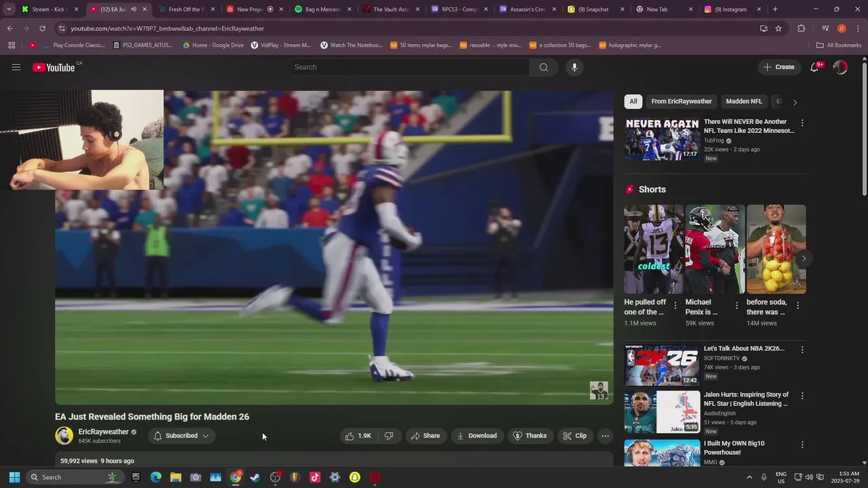Image resolution: width=868 pixels, height=488 pixels.
Task: Open the Michael Penix Short thumbnail
Action: [x=715, y=249]
